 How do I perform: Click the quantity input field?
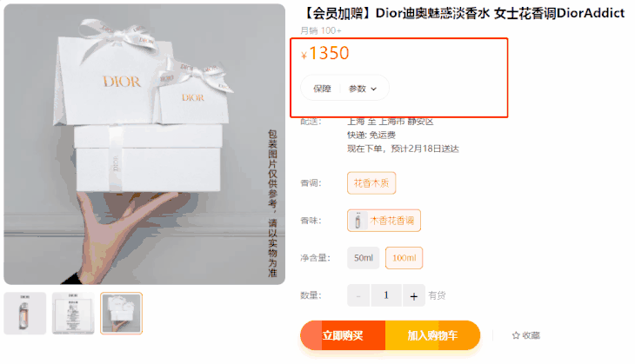point(386,295)
